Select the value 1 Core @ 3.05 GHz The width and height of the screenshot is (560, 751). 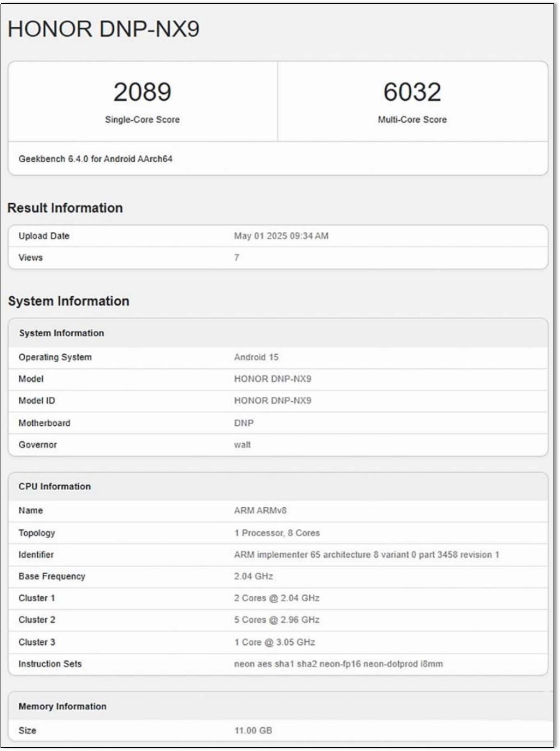275,643
